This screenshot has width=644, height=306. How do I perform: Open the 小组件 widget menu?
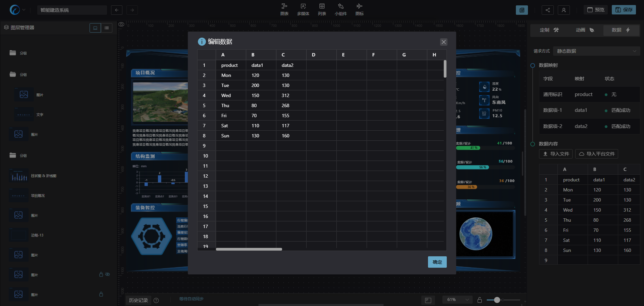340,9
